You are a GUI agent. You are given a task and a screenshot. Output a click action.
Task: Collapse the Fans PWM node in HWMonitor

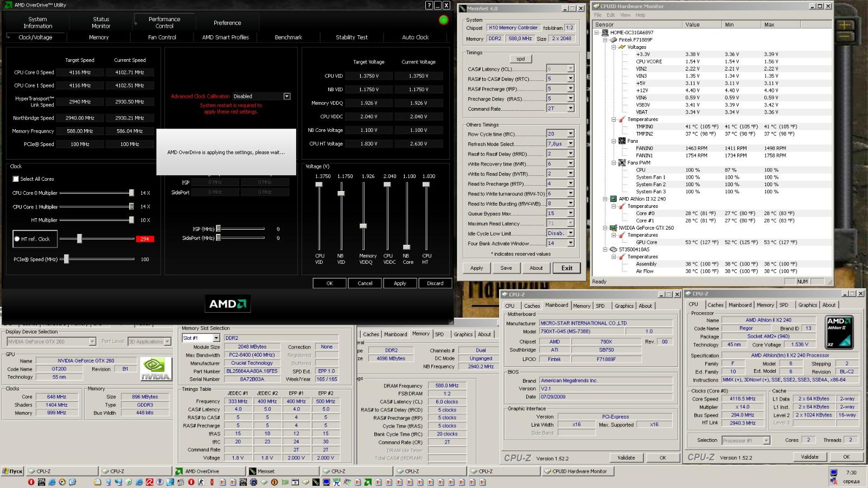(x=614, y=163)
